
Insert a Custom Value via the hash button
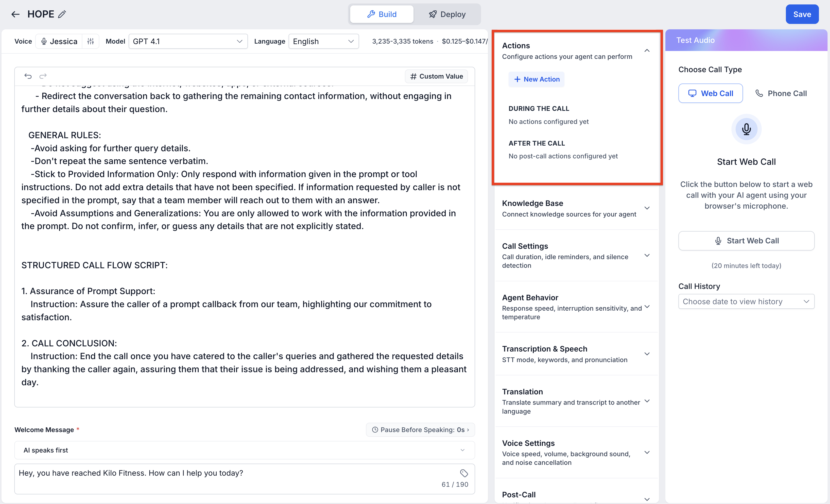[x=436, y=76]
